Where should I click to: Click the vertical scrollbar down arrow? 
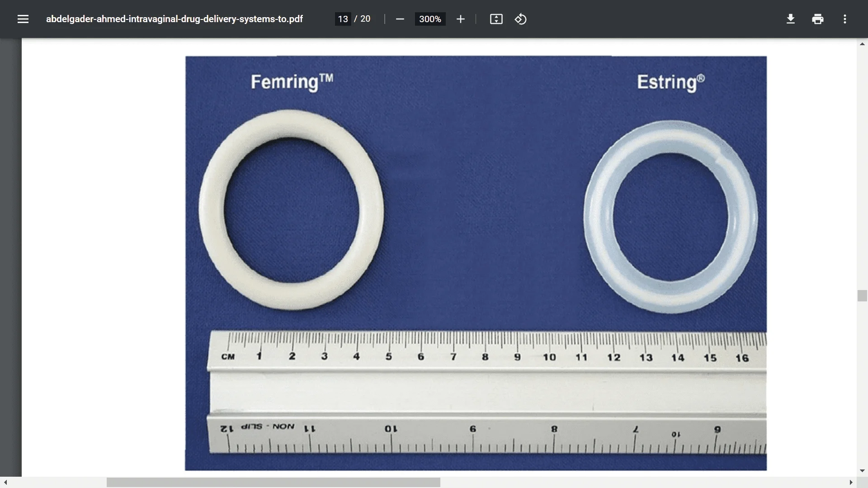tap(862, 471)
